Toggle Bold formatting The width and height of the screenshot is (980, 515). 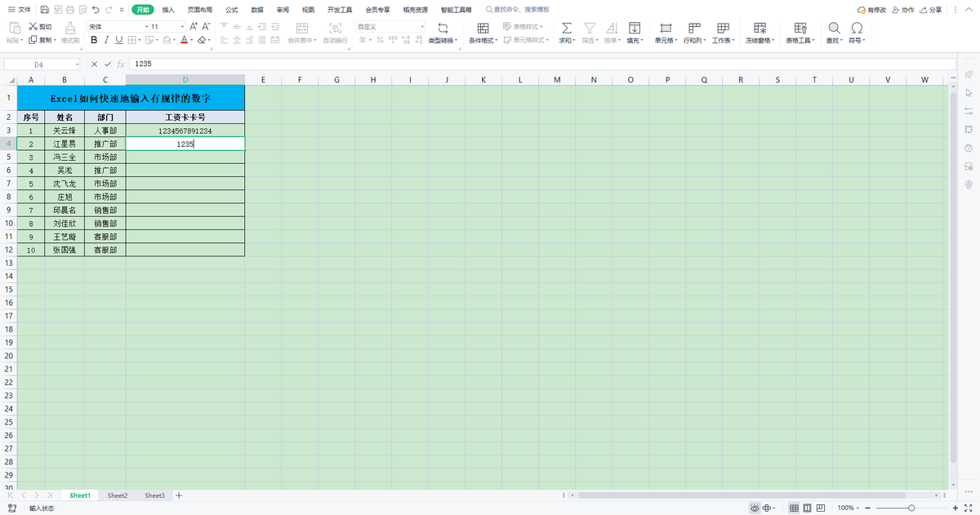pos(94,40)
